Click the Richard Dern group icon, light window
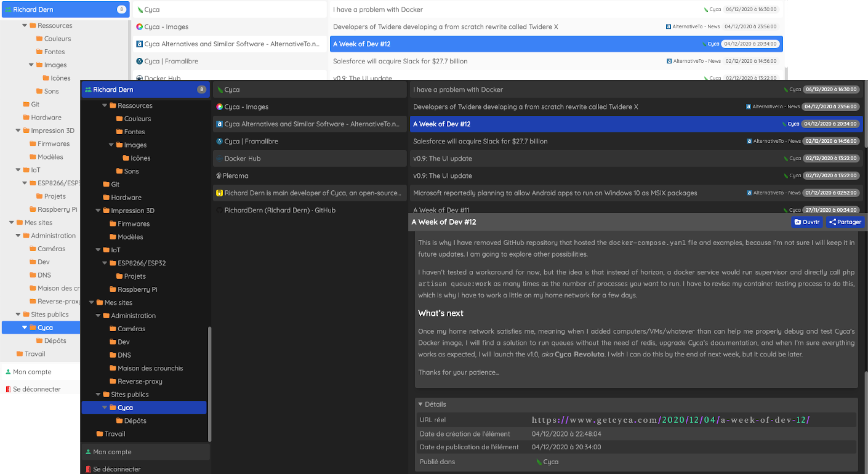This screenshot has height=474, width=868. pos(8,10)
